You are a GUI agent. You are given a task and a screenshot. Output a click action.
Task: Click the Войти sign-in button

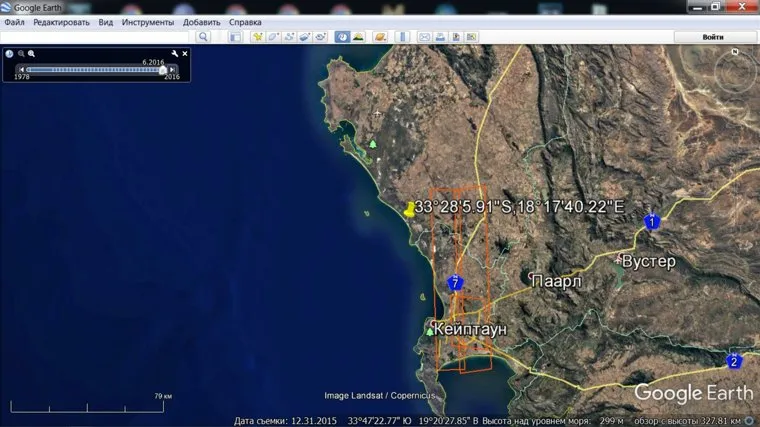(x=713, y=37)
